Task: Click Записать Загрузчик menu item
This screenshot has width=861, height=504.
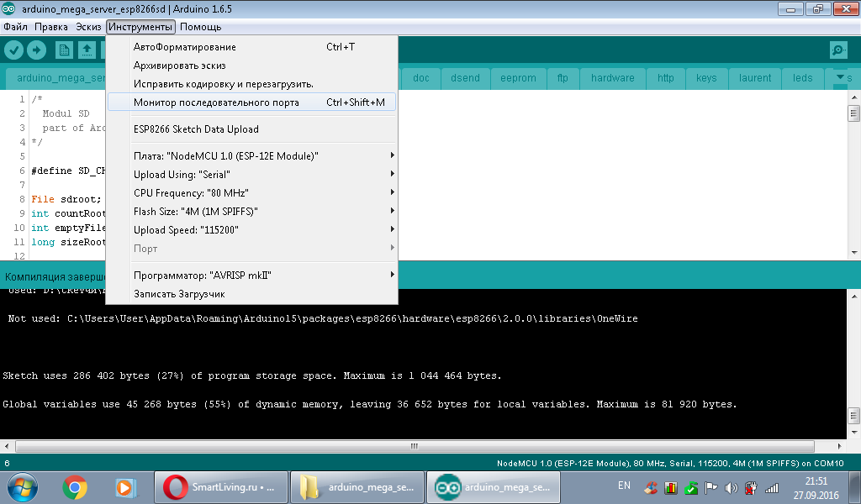Action: point(179,294)
